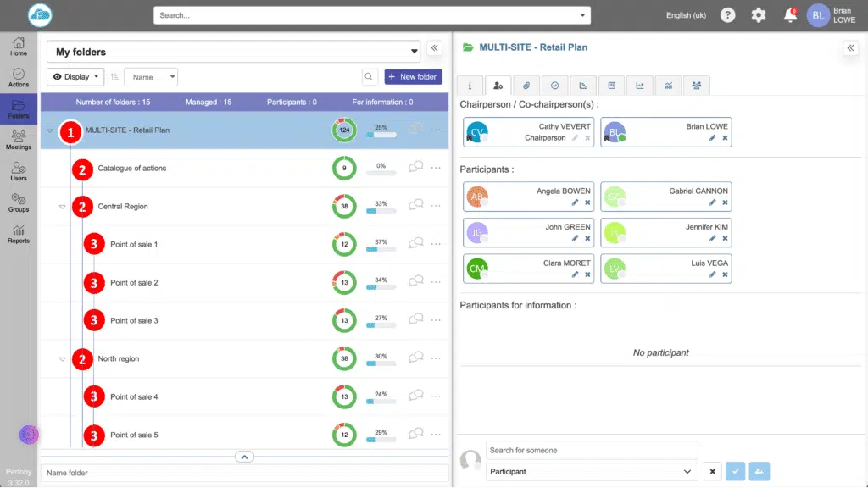Click the search magnifier beside New folder
This screenshot has height=488, width=868.
[x=370, y=77]
